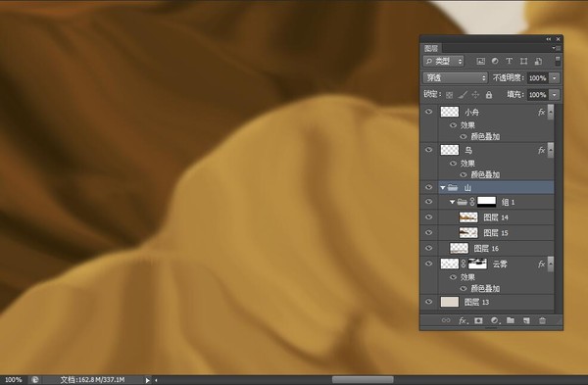This screenshot has height=385, width=588.
Task: Open status bar info arrow menu
Action: (x=147, y=380)
